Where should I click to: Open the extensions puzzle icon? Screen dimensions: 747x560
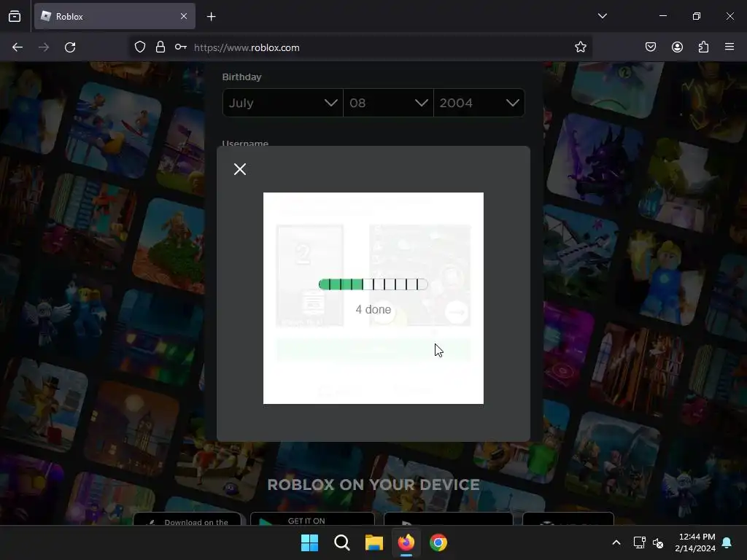[703, 47]
